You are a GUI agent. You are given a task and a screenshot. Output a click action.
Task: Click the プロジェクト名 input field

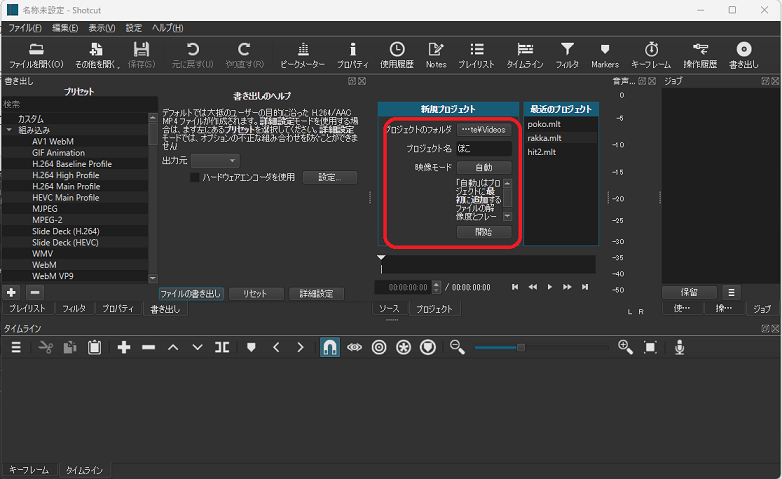(484, 148)
